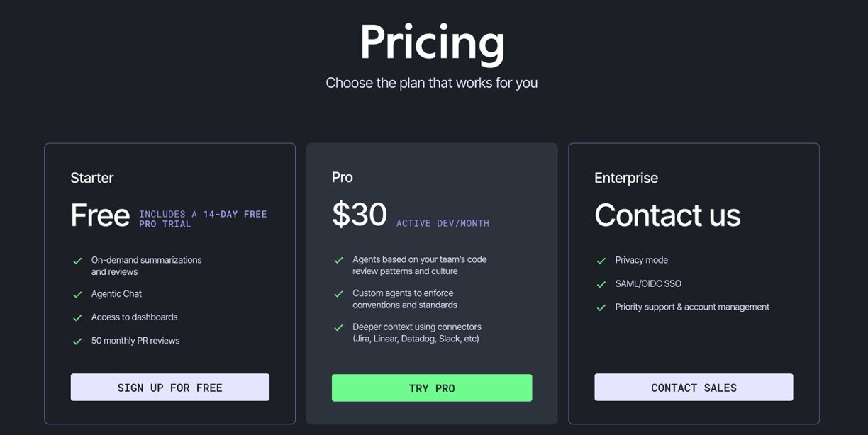Screen dimensions: 868x435
Task: Click checkmark next to SAML/OIDC SSO
Action: coord(601,284)
